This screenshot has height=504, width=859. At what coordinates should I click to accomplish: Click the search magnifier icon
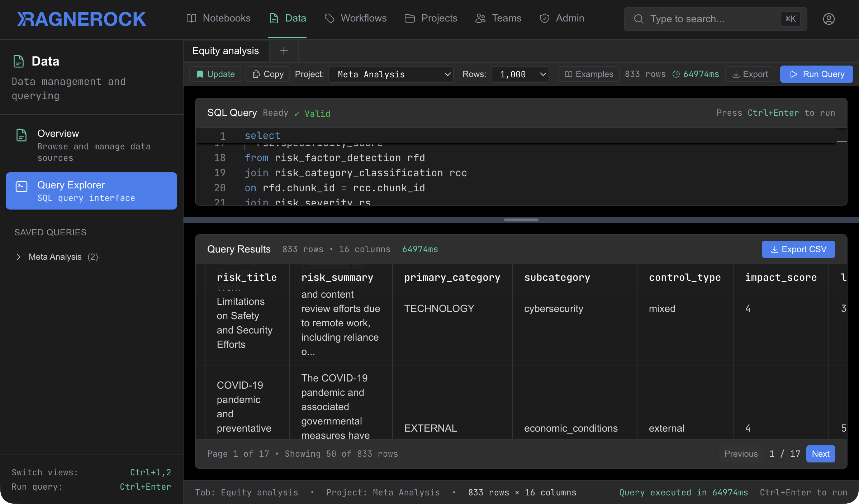click(639, 19)
